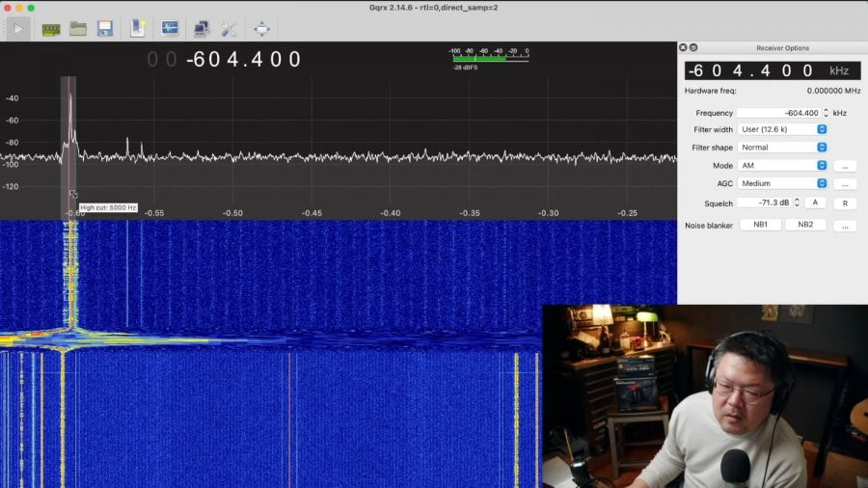The height and width of the screenshot is (488, 868).
Task: Float the Receiver Options dock panel
Action: click(693, 47)
